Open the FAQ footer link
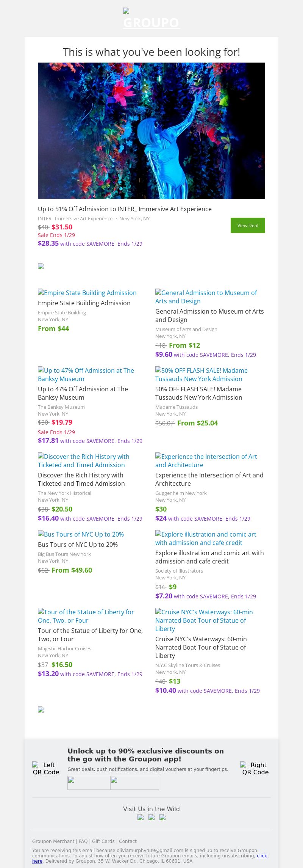 click(x=83, y=841)
